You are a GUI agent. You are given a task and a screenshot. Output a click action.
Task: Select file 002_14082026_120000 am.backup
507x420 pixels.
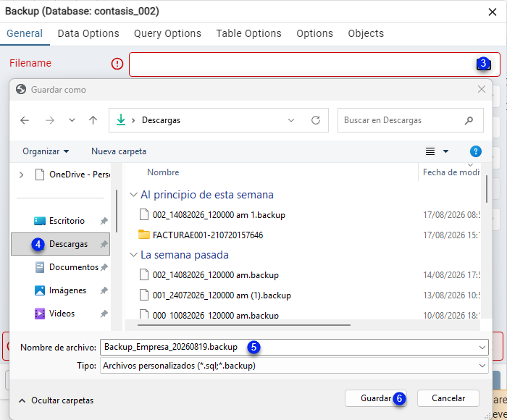click(x=216, y=275)
